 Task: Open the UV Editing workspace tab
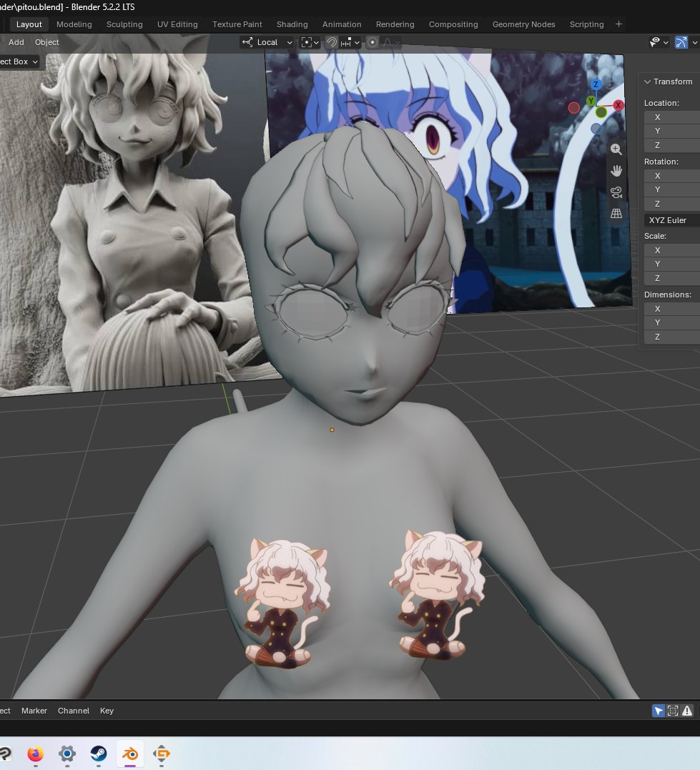point(177,24)
